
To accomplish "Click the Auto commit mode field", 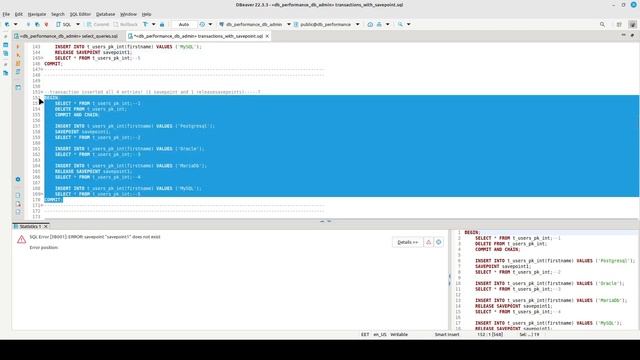I will (184, 24).
